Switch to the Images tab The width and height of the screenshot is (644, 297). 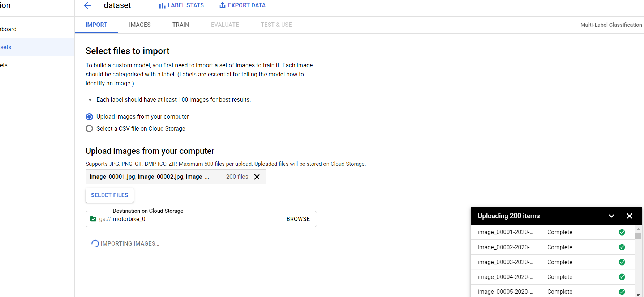click(140, 25)
